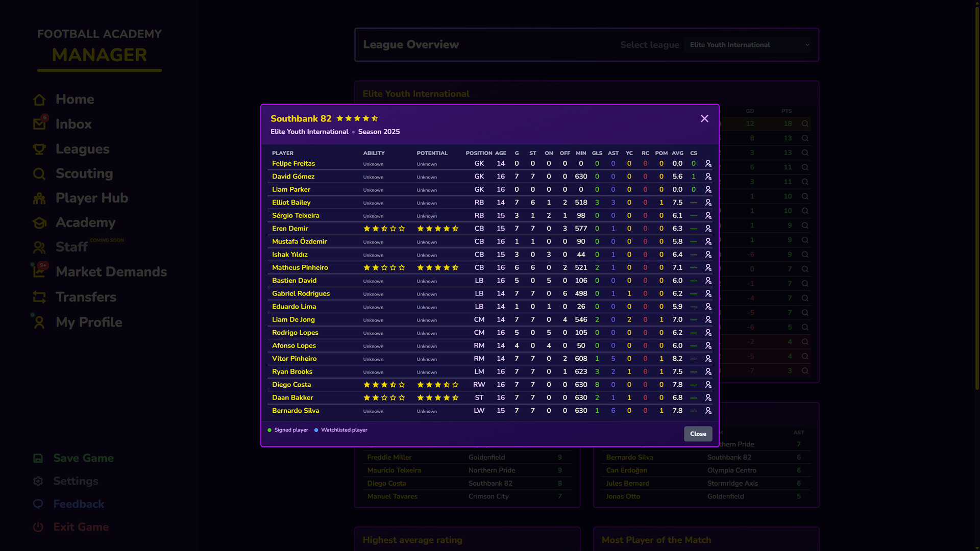Click the Save Game icon
This screenshot has height=551, width=980.
point(38,458)
